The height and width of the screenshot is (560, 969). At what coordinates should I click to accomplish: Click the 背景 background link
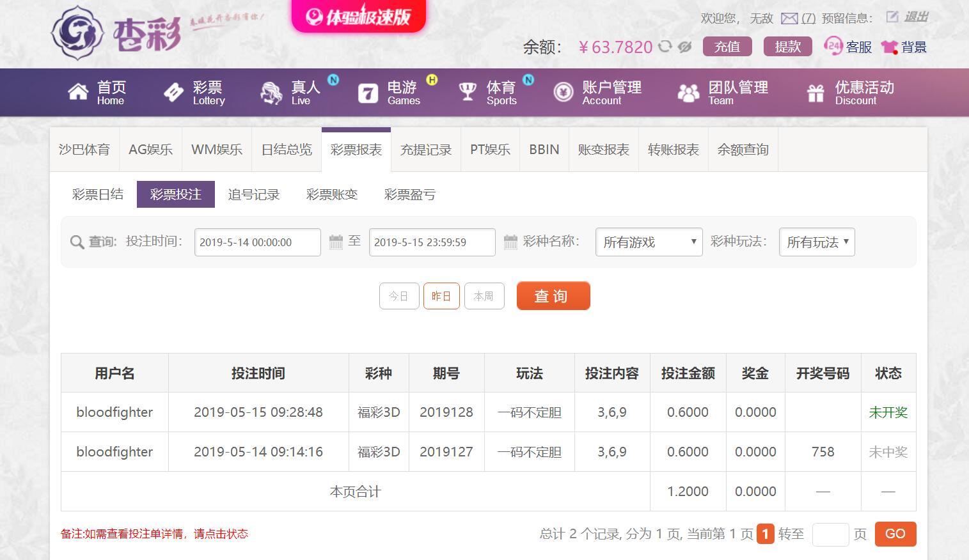(914, 47)
